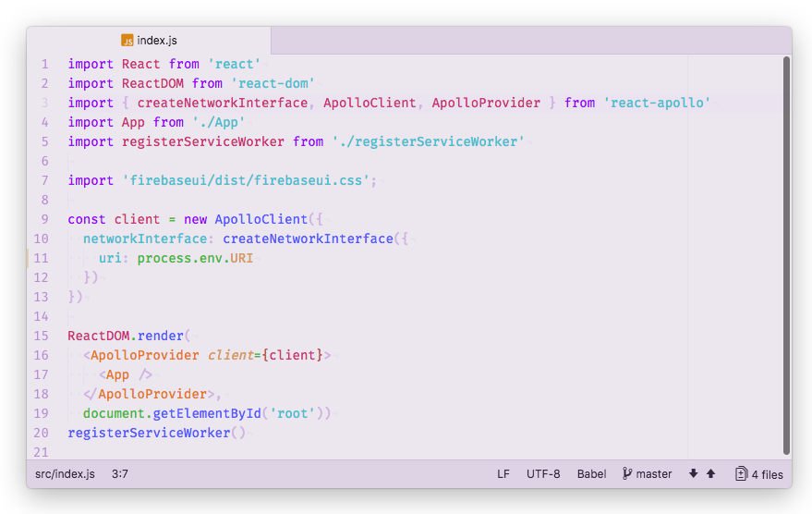Open the 4 files git panel
Screen dimensions: 812x514
tap(759, 474)
